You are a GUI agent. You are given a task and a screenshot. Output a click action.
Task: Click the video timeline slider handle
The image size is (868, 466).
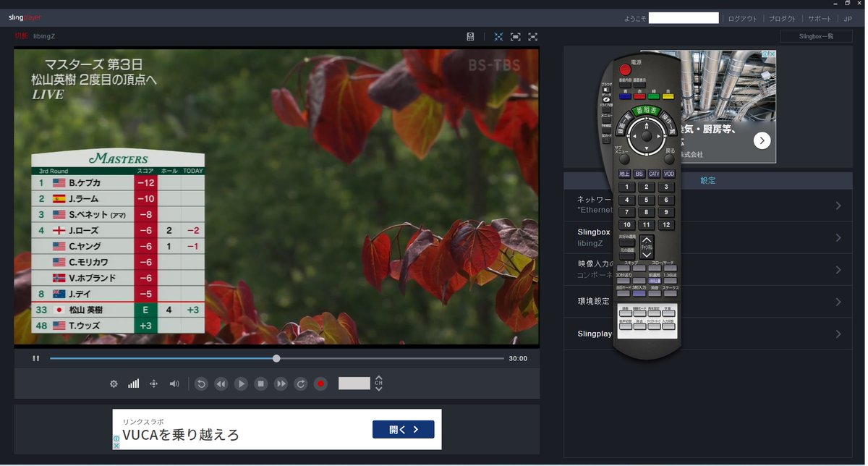tap(276, 358)
